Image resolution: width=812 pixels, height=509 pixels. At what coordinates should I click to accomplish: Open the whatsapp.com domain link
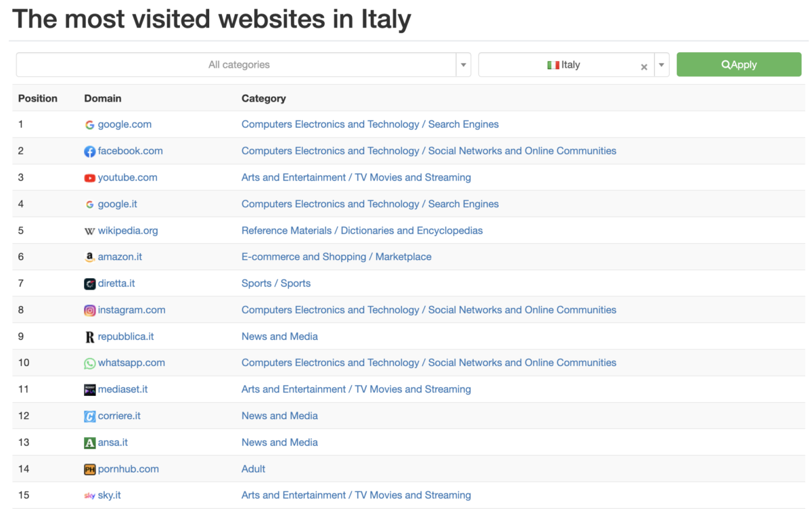[131, 363]
